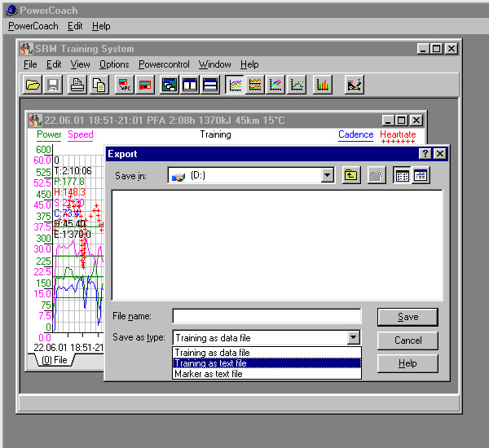This screenshot has width=489, height=448.
Task: Minimize the training document window
Action: tap(388, 121)
